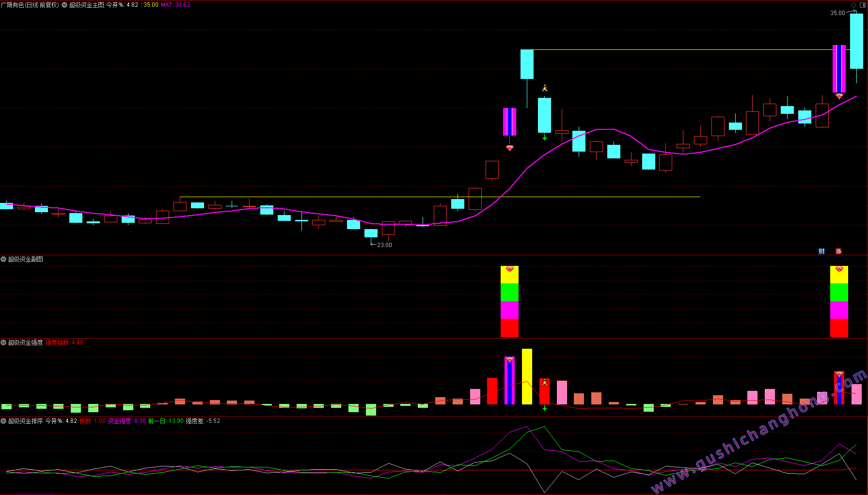Click the 强度指数: 4.40 readout
The width and height of the screenshot is (868, 495).
click(x=64, y=342)
